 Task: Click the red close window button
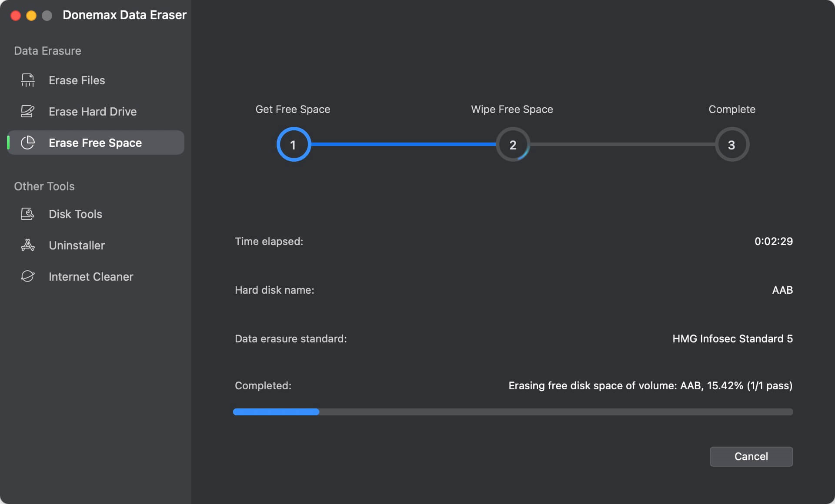click(x=16, y=16)
